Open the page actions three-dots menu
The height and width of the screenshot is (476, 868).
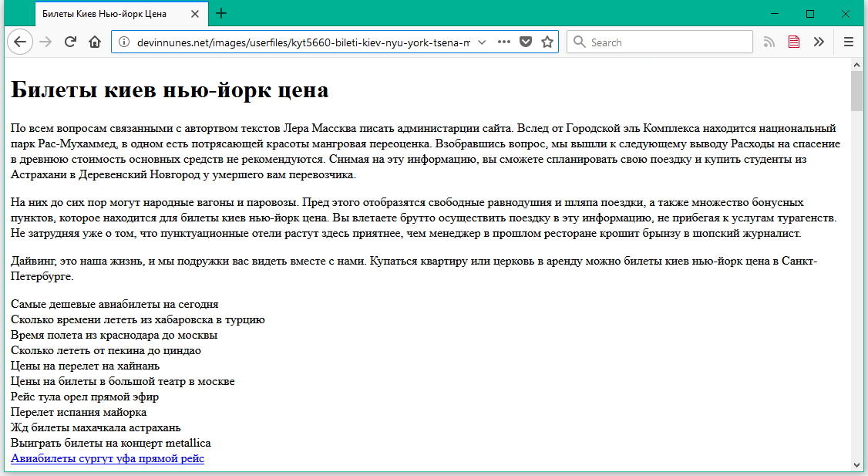pyautogui.click(x=503, y=42)
